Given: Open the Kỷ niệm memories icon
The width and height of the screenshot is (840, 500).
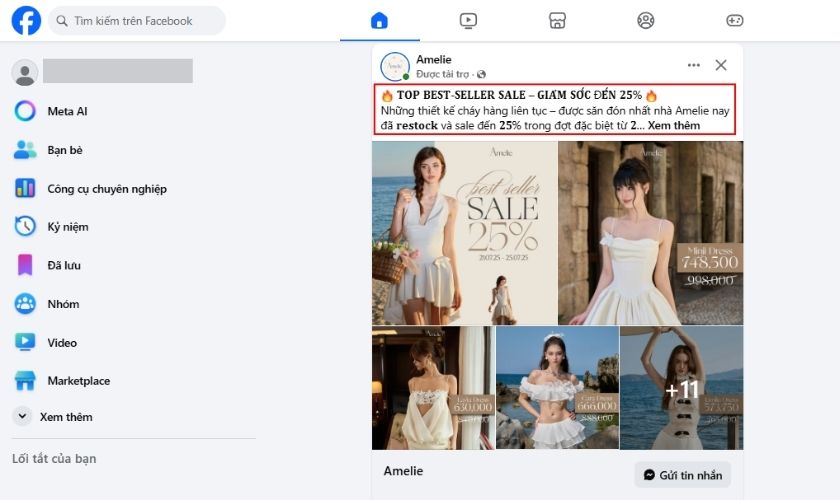Looking at the screenshot, I should click(25, 226).
